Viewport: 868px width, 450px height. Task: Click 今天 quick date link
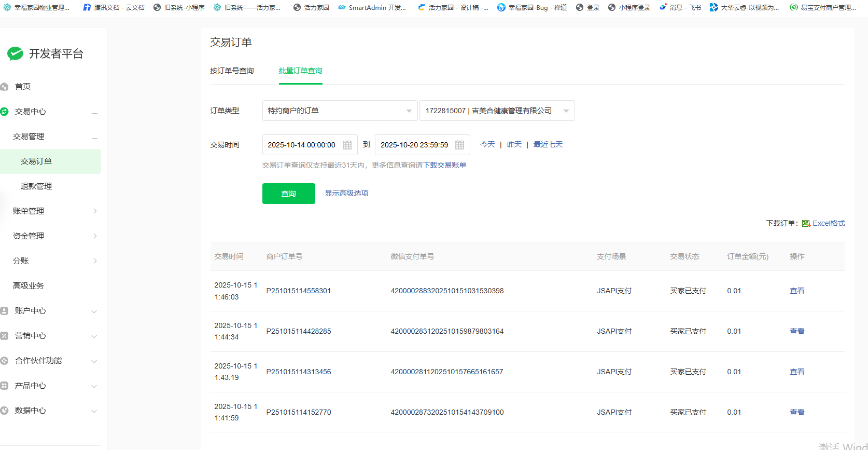[x=487, y=144]
